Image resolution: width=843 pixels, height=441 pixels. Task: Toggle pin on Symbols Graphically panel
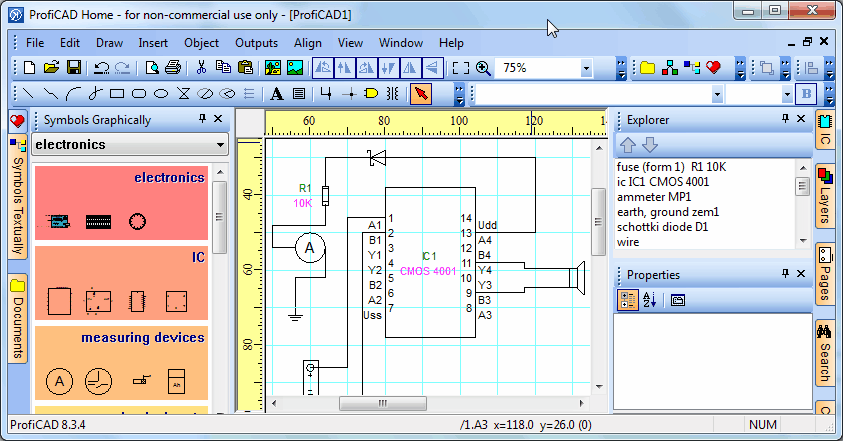tap(202, 118)
